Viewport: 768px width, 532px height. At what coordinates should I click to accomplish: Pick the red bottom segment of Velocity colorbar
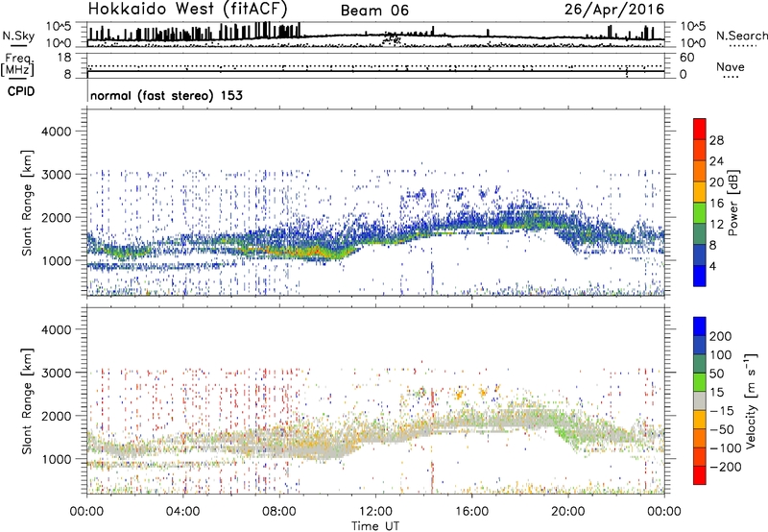click(700, 475)
